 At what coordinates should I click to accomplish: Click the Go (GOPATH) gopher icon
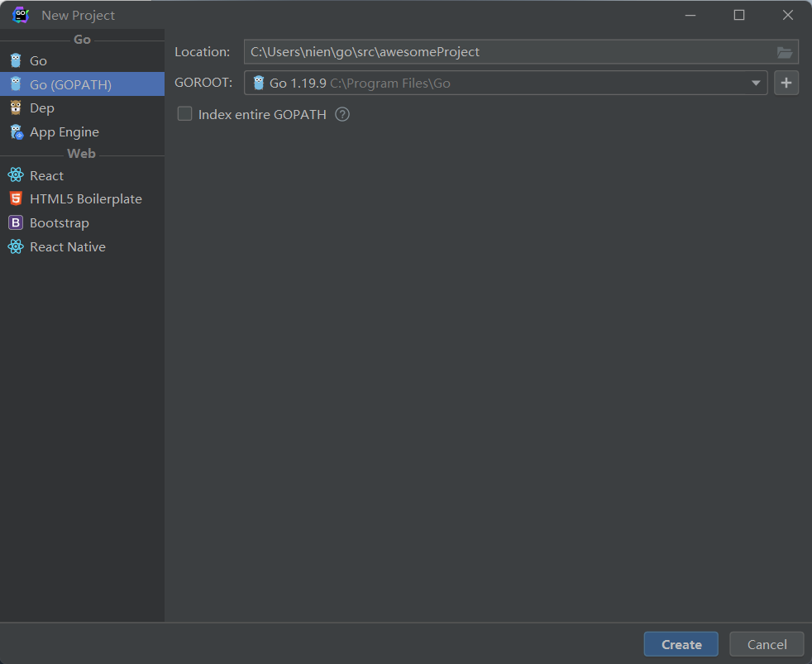16,84
